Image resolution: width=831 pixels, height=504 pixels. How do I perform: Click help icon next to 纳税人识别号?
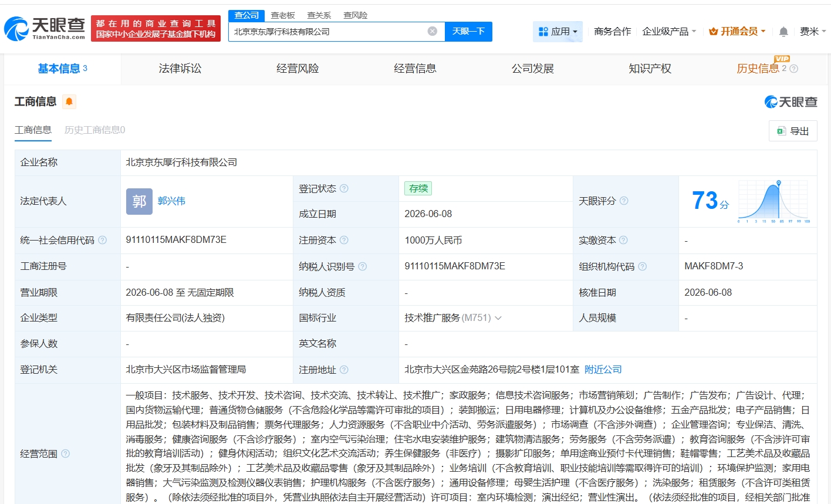tap(363, 266)
